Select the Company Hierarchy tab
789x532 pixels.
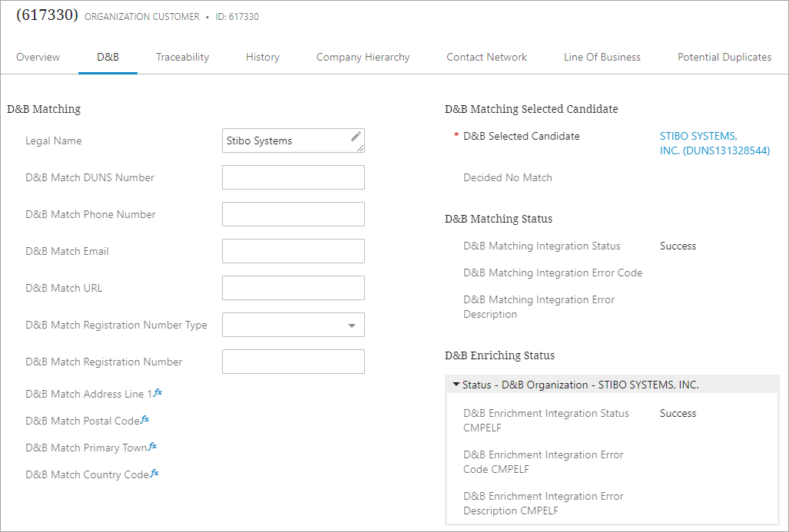point(363,57)
